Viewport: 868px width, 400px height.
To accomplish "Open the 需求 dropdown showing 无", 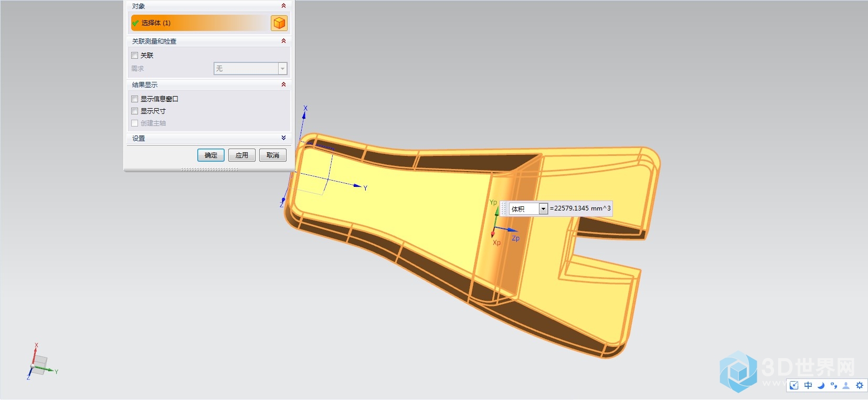I will coord(250,68).
